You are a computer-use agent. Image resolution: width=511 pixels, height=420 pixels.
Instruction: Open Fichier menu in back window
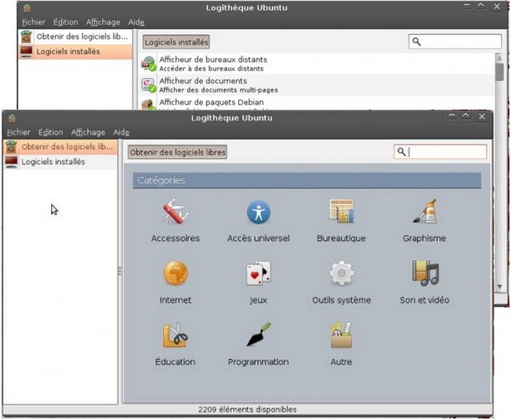point(34,22)
